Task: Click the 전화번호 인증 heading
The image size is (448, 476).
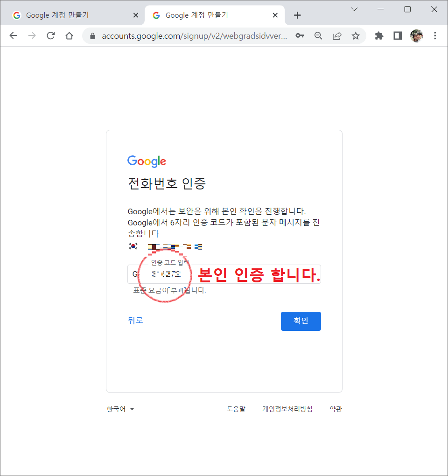Action: point(167,184)
